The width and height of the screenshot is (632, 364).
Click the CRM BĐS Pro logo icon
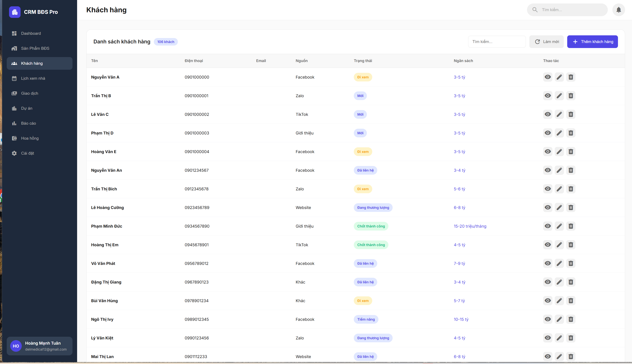(14, 12)
